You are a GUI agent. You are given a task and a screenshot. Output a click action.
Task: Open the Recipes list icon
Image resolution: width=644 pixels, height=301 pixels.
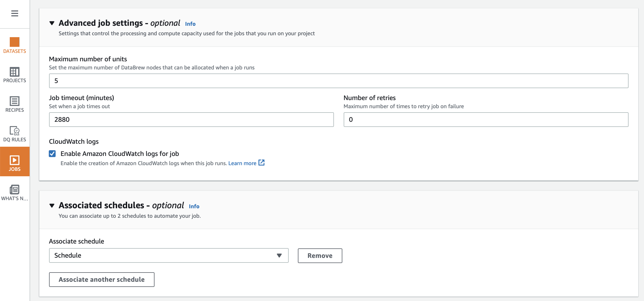click(x=15, y=101)
